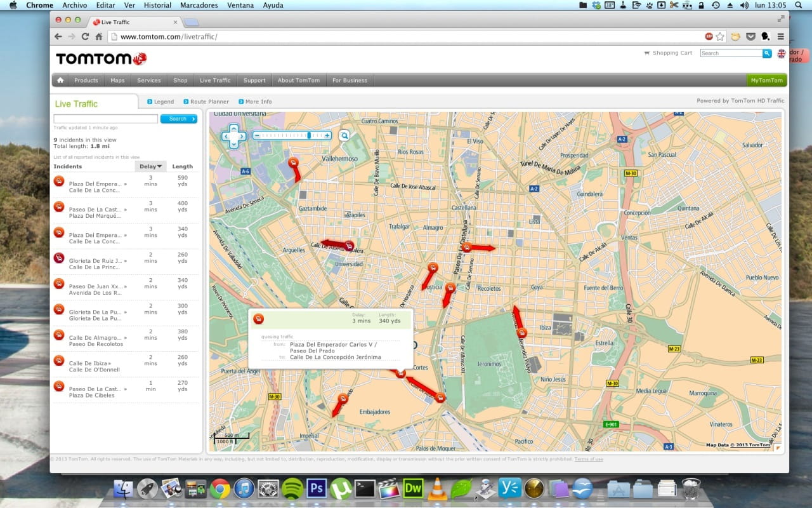Click the UK flag language selector
The width and height of the screenshot is (812, 508).
[x=781, y=53]
